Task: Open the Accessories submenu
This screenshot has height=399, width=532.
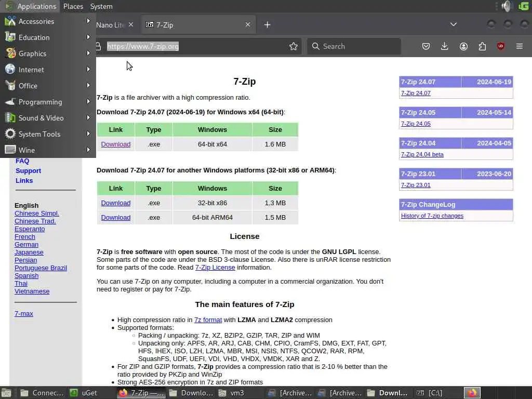Action: [48, 21]
